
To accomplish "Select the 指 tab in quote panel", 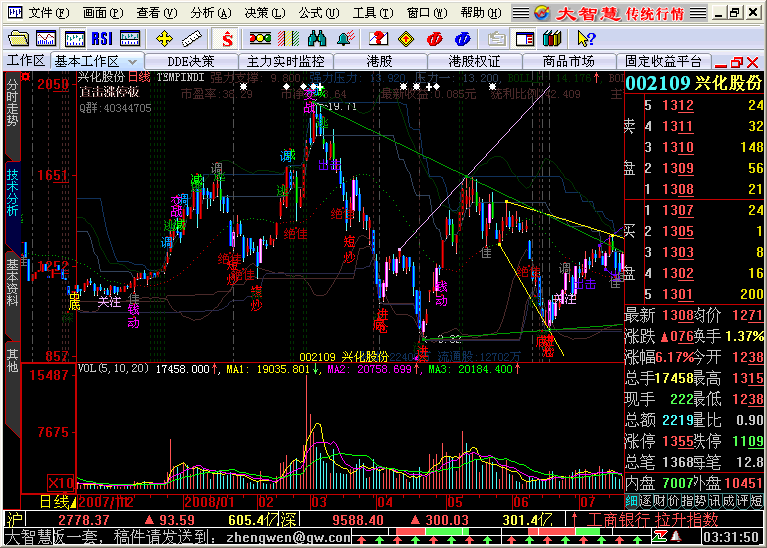I will (x=687, y=502).
